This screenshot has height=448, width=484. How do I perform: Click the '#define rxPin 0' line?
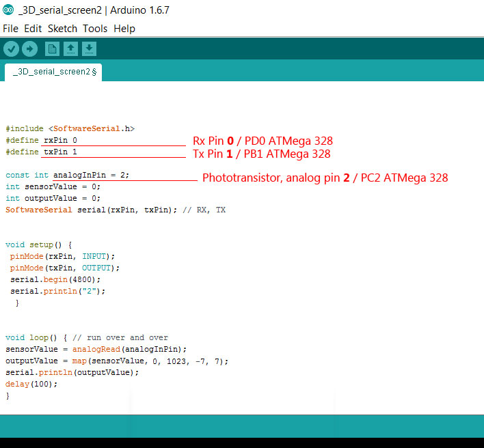pyautogui.click(x=42, y=140)
